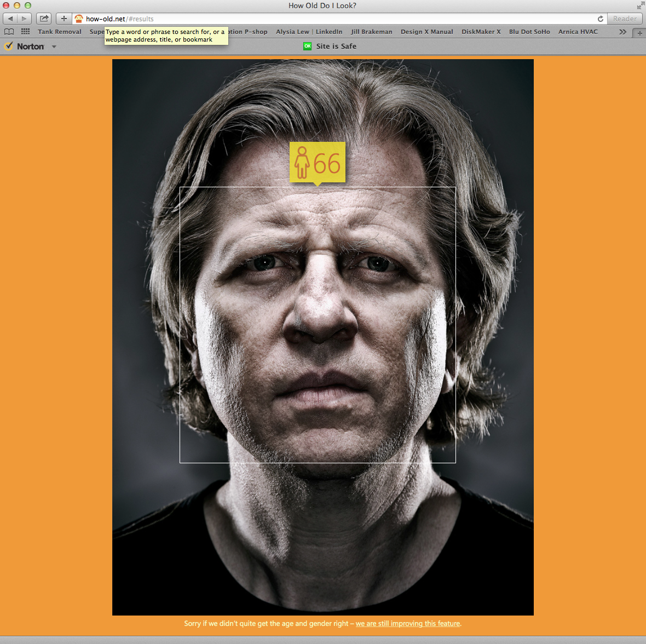The height and width of the screenshot is (644, 646).
Task: Click the yellow age 66 label
Action: (x=318, y=162)
